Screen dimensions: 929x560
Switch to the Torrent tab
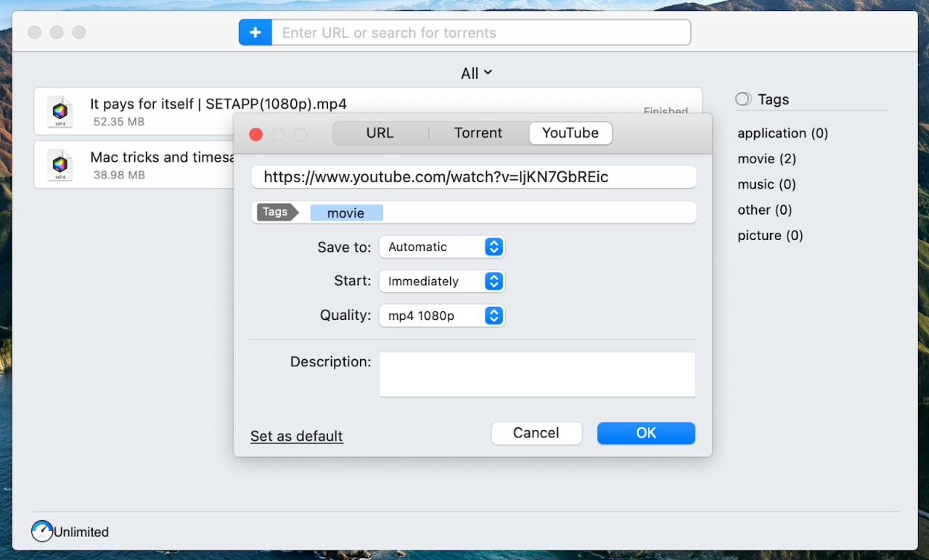click(x=478, y=133)
